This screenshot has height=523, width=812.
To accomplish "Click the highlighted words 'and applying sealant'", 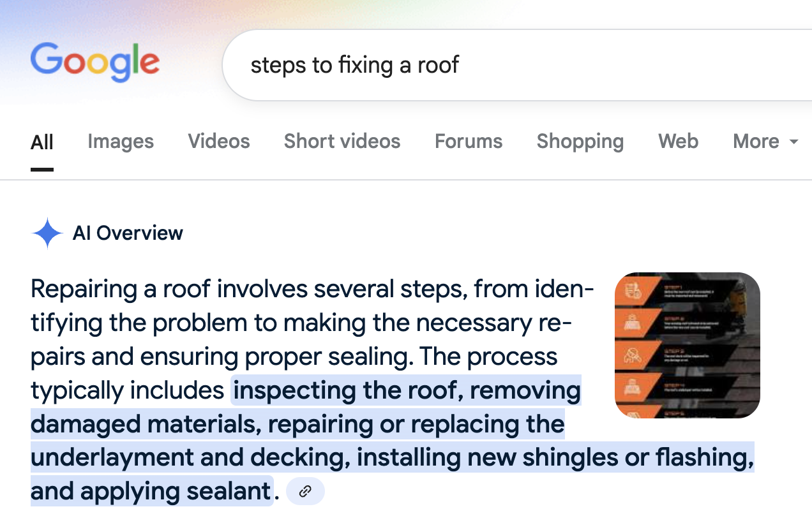I will 151,491.
